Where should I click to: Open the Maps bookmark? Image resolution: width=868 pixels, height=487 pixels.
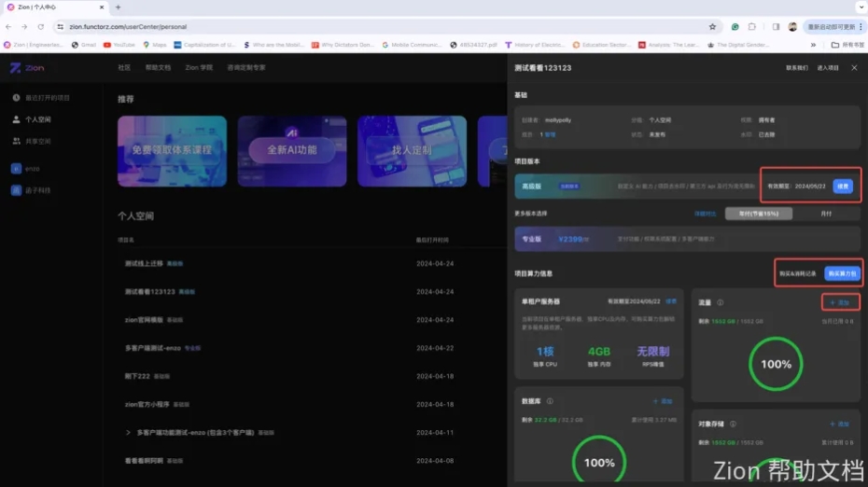tap(154, 45)
